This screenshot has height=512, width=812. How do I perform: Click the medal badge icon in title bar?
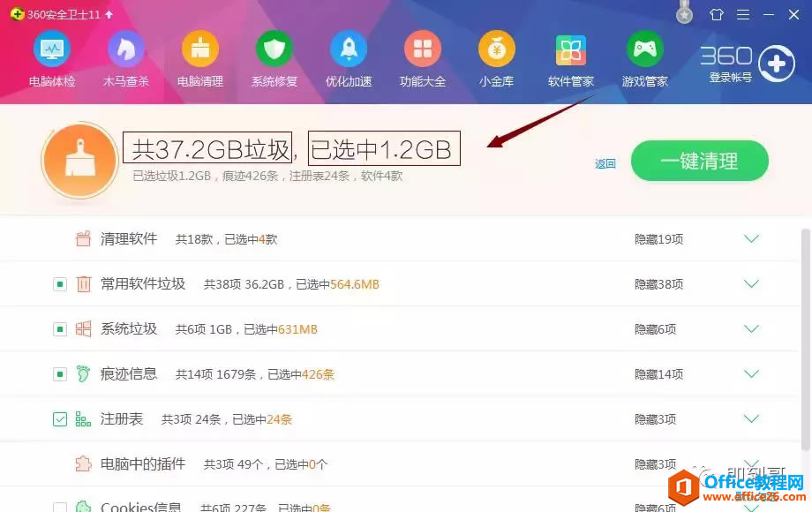coord(684,12)
